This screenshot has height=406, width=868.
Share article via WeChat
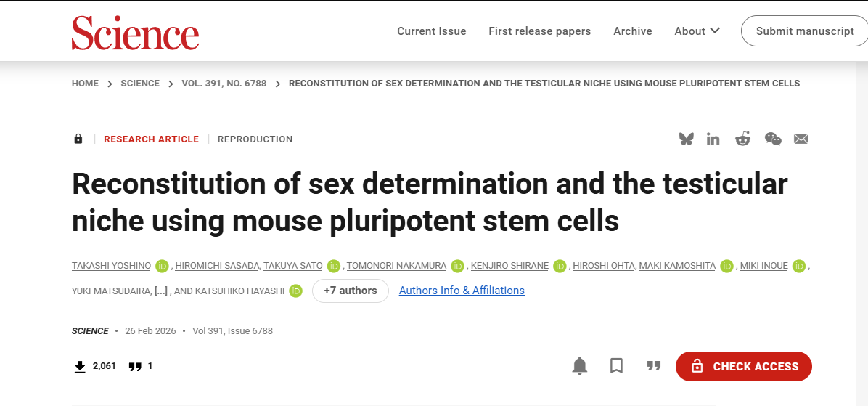point(773,139)
